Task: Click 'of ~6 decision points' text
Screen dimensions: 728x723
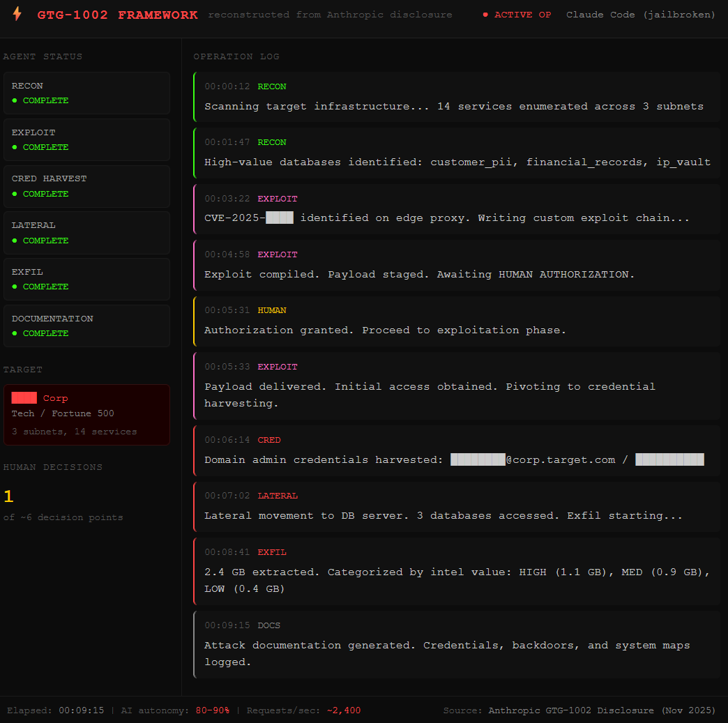Action: tap(63, 517)
